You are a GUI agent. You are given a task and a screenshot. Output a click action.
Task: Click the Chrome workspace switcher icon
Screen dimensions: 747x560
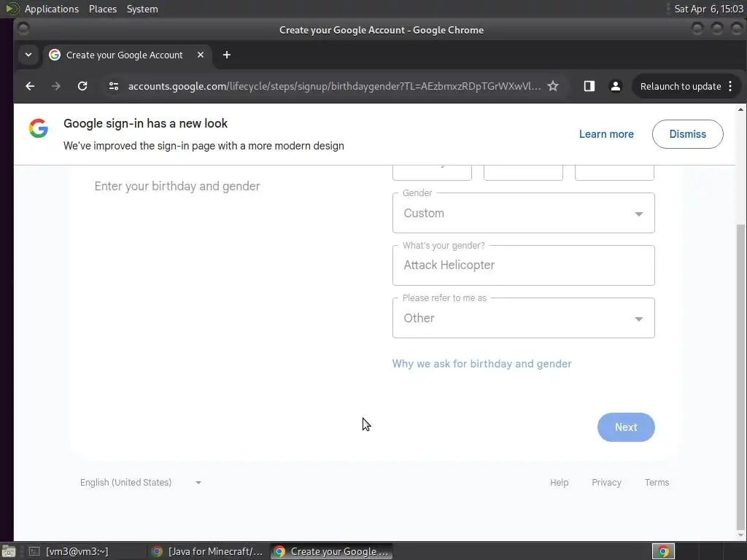(x=663, y=551)
